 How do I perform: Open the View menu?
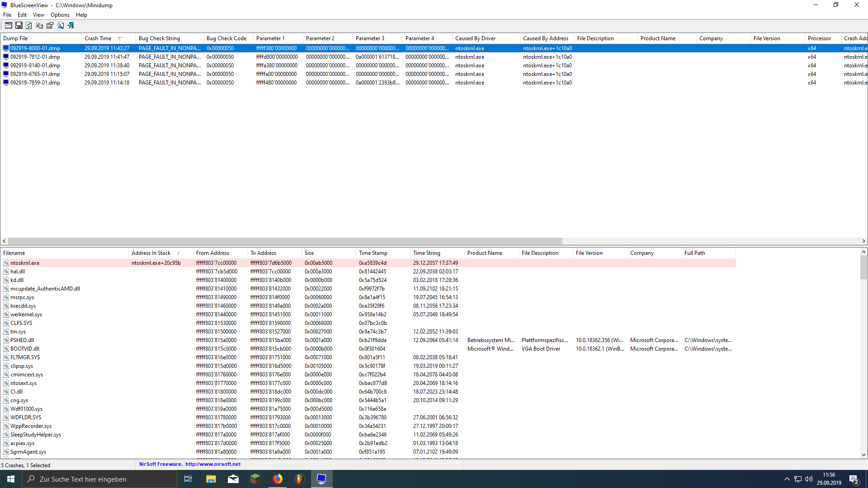click(38, 15)
